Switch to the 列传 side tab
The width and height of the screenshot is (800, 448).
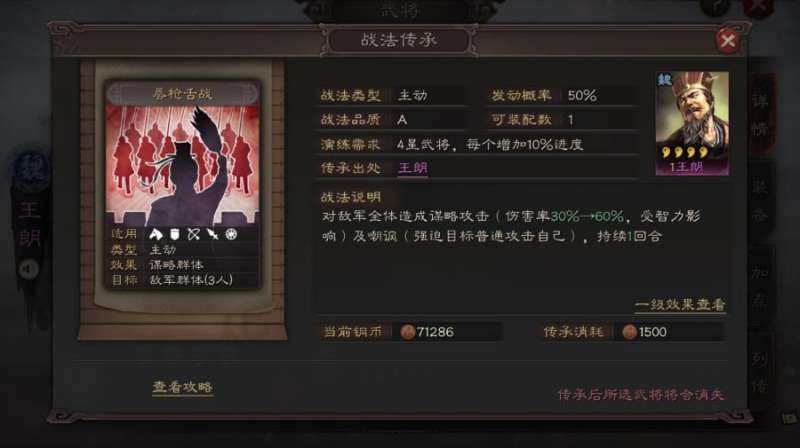point(760,372)
